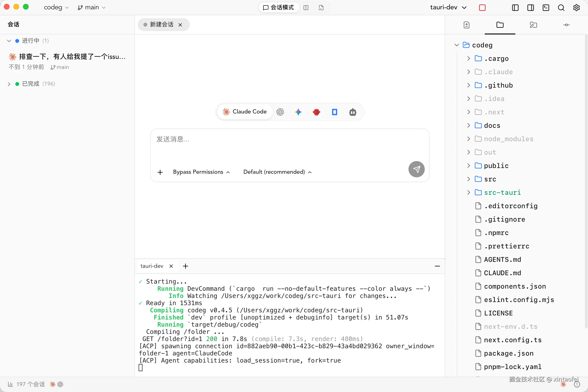Image resolution: width=588 pixels, height=392 pixels.
Task: Open the Bypass Permissions dropdown
Action: (x=201, y=172)
